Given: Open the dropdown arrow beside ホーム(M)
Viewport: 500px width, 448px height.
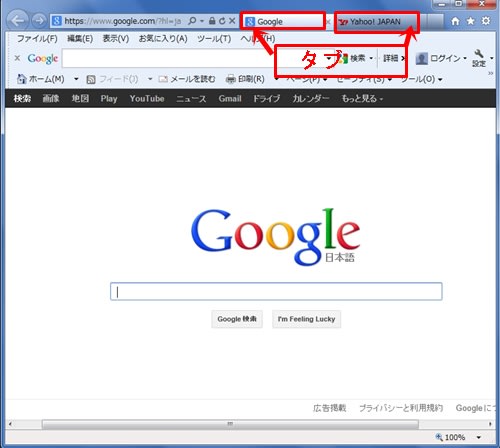Looking at the screenshot, I should click(76, 79).
